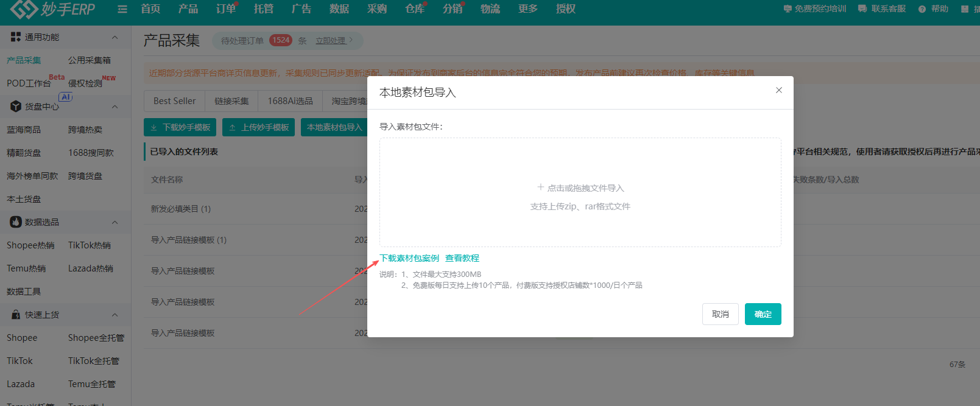The image size is (980, 406).
Task: Open 跨境热卖 in sidebar
Action: pyautogui.click(x=85, y=130)
